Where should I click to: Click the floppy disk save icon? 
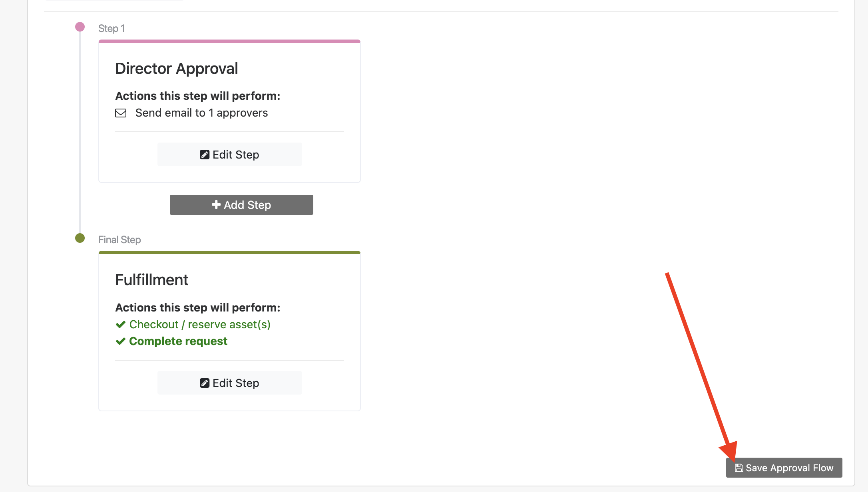(x=739, y=468)
